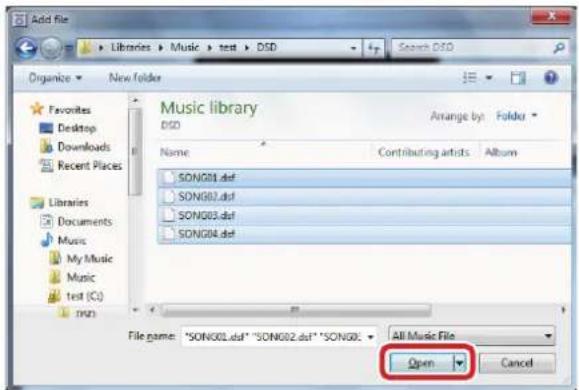Viewport: 579px width, 390px height.
Task: Click the sidebar scroll up arrow
Action: click(x=135, y=100)
